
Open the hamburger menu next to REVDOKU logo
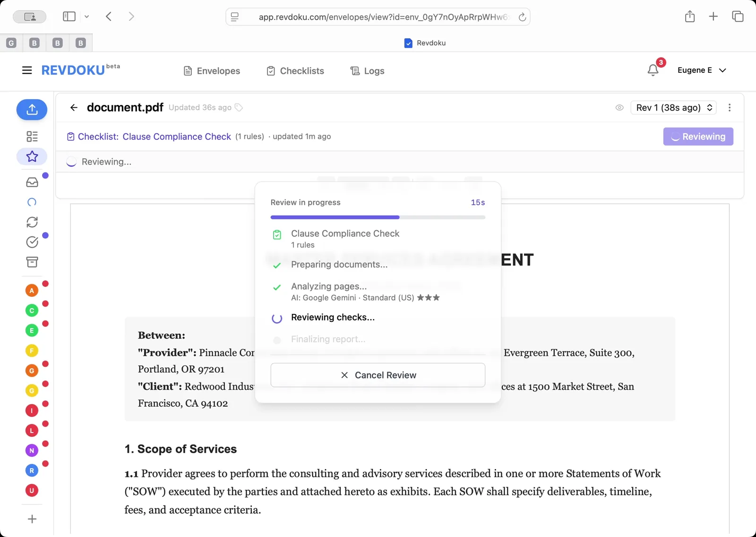(27, 69)
